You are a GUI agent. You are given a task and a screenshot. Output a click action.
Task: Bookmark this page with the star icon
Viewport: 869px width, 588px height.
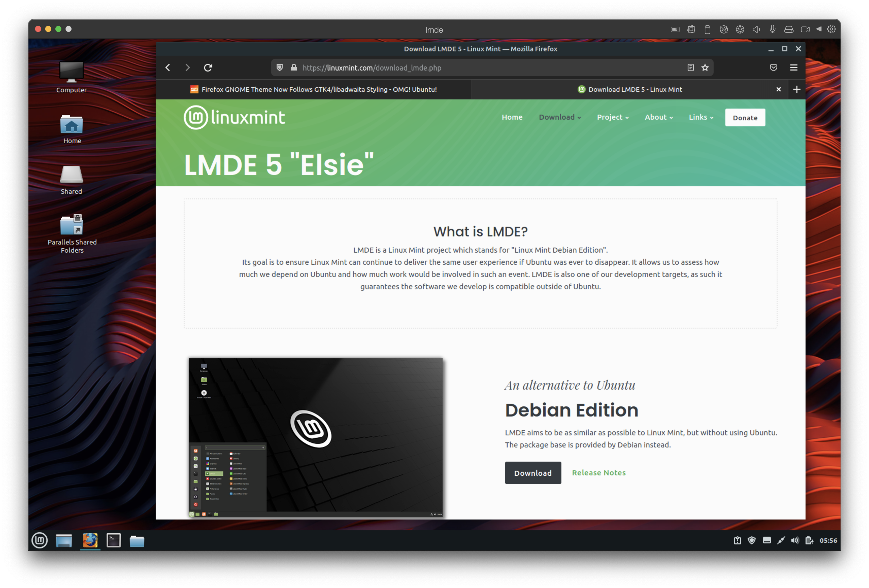pyautogui.click(x=705, y=68)
